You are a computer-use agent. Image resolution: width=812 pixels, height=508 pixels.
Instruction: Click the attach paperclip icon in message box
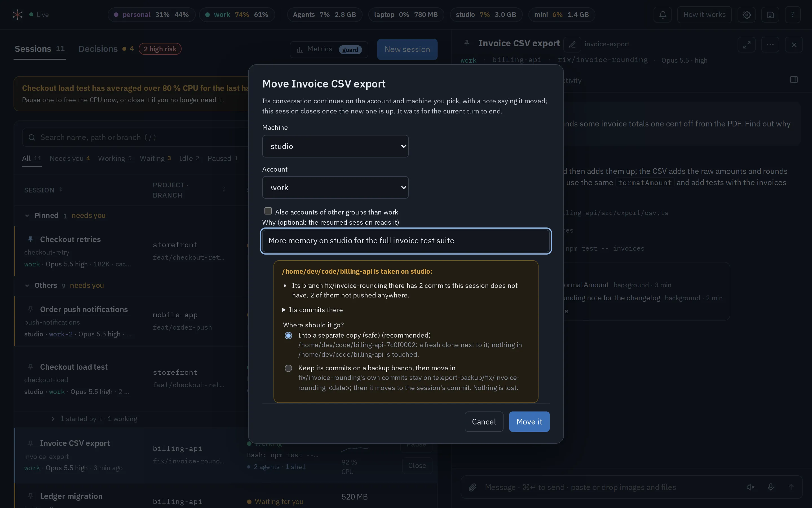click(x=473, y=487)
